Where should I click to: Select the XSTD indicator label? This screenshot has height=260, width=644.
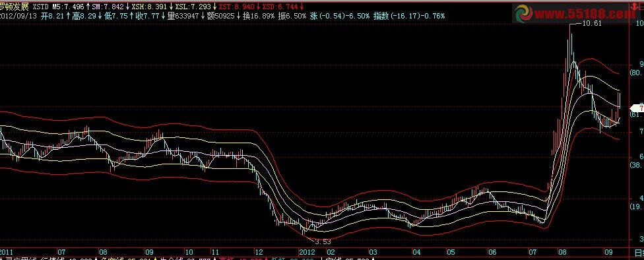click(x=41, y=7)
